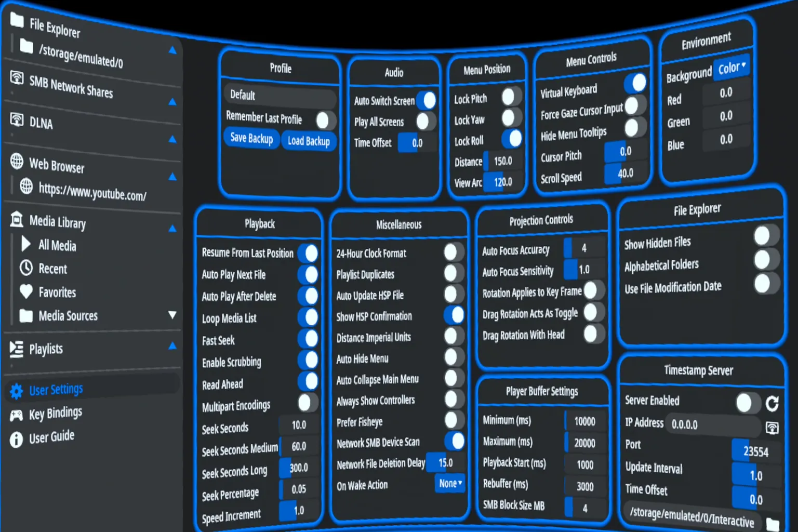Click the gamepad icon for Key Bindings

click(17, 415)
